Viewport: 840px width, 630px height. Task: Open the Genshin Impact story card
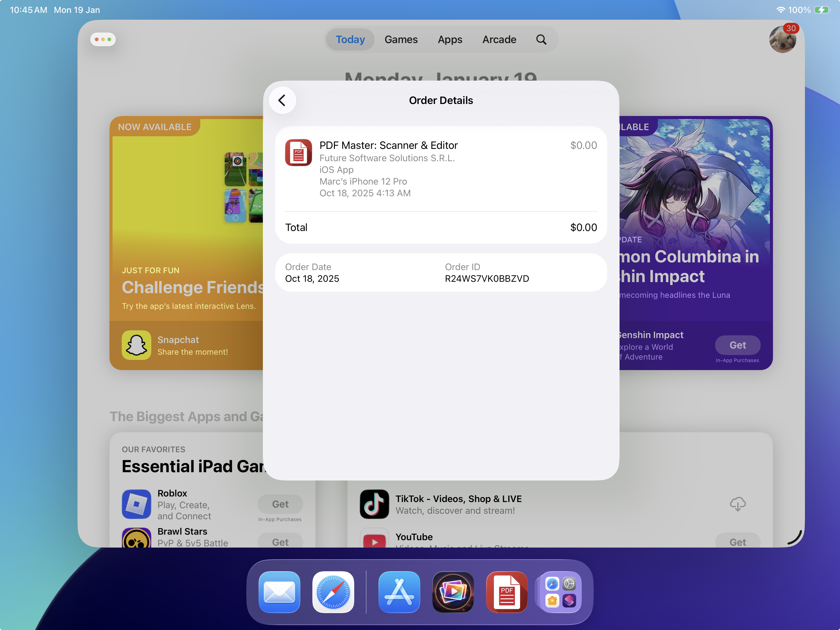pos(695,213)
